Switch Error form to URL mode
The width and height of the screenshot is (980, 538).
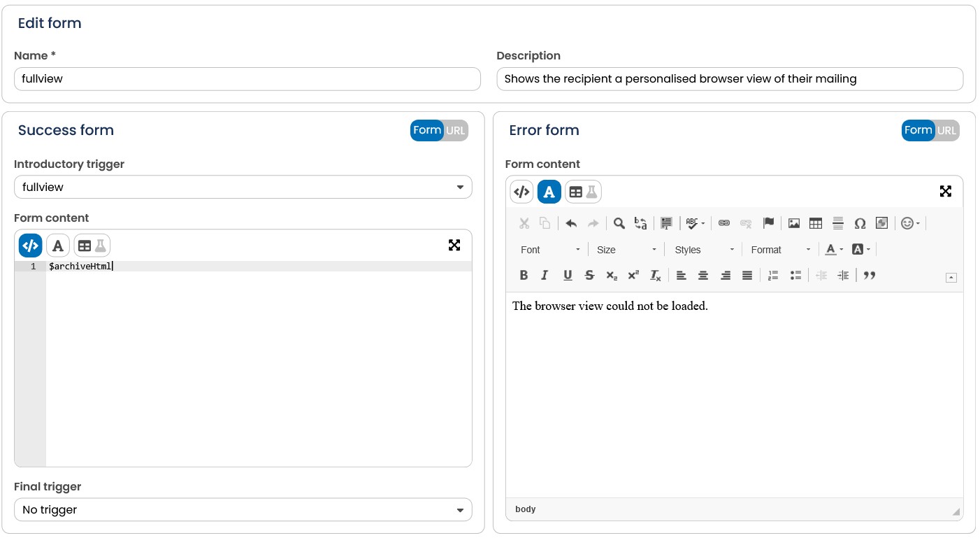(x=946, y=130)
